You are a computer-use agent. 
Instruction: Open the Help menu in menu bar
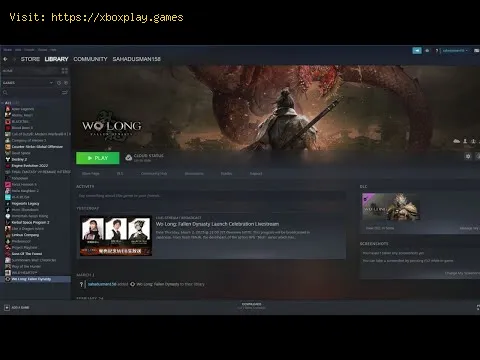(53, 50)
